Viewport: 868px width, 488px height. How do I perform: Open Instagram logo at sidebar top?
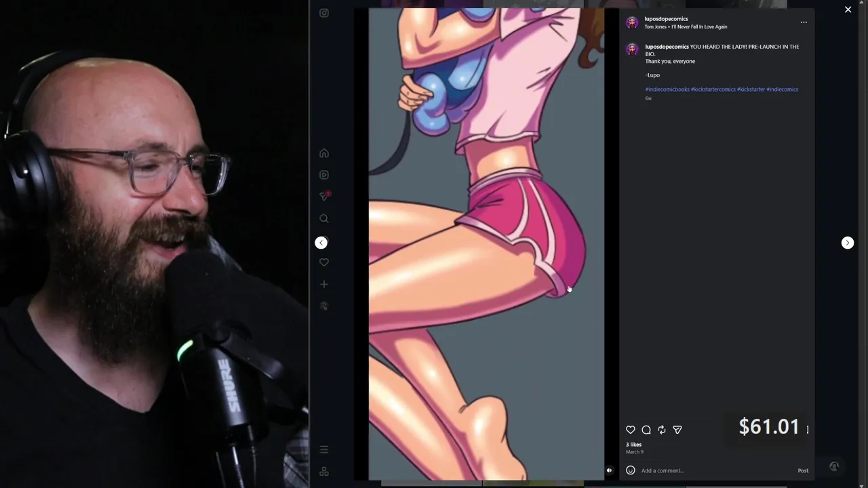pyautogui.click(x=324, y=13)
